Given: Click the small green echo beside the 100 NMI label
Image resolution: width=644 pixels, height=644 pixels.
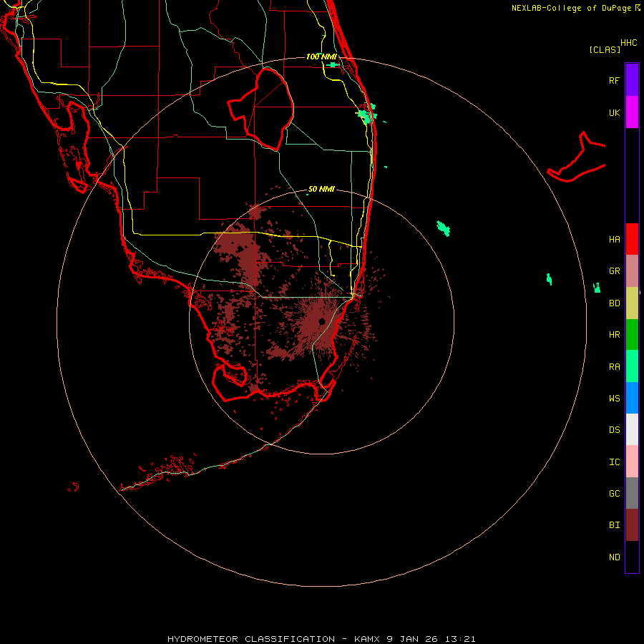Looking at the screenshot, I should [x=333, y=65].
